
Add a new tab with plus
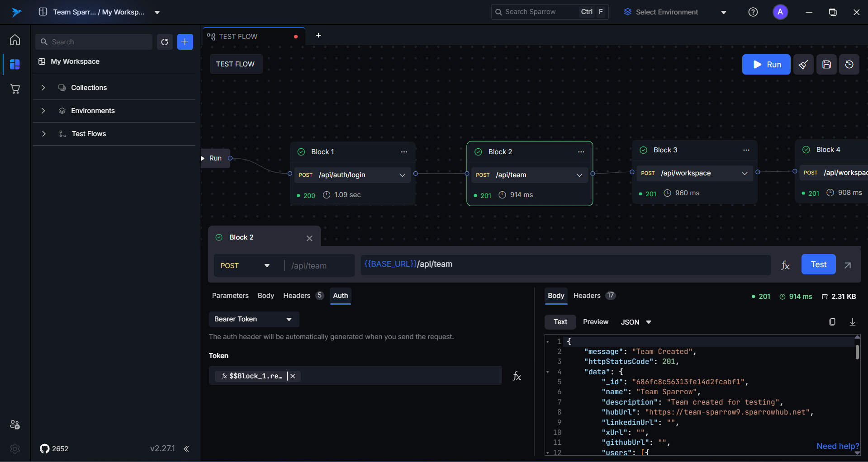click(318, 35)
